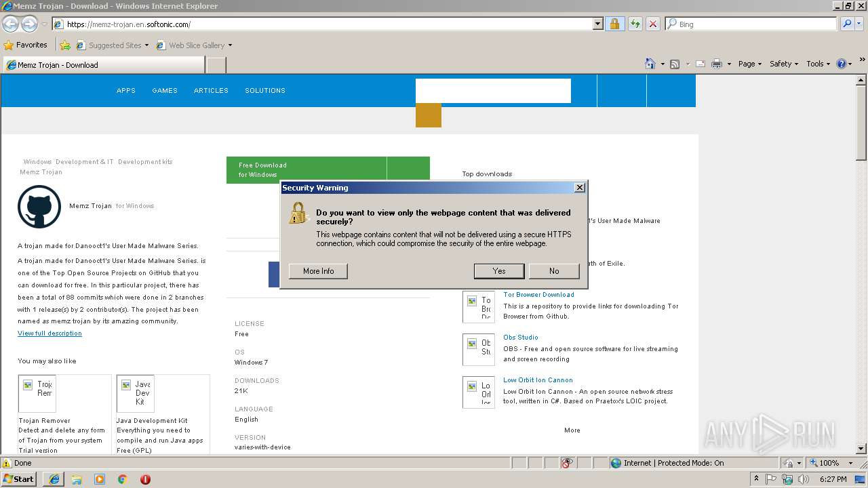Open Internet Explorer from the taskbar
This screenshot has width=868, height=488.
click(54, 479)
